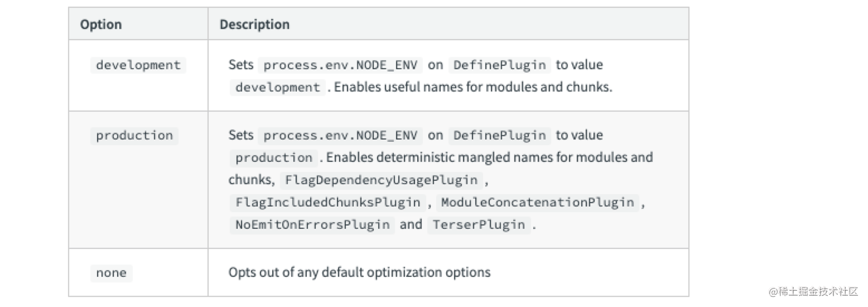Click the Option column header

pyautogui.click(x=101, y=25)
